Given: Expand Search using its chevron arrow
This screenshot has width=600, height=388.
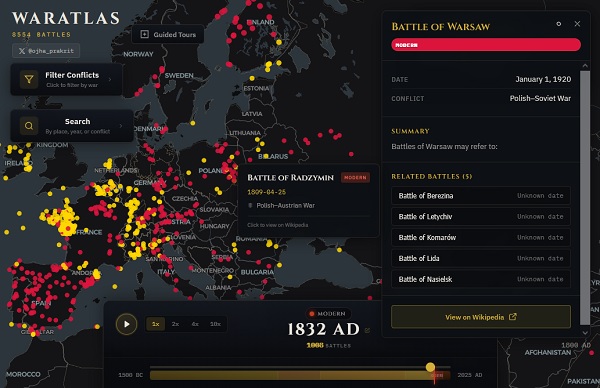Looking at the screenshot, I should tap(121, 126).
